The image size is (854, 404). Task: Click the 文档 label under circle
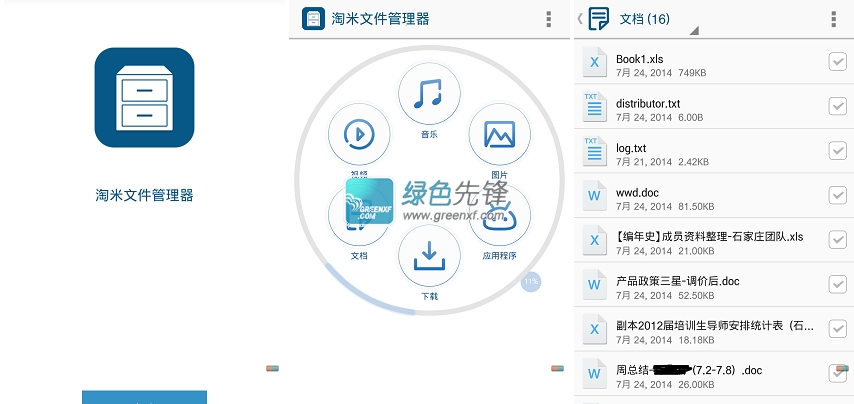359,255
